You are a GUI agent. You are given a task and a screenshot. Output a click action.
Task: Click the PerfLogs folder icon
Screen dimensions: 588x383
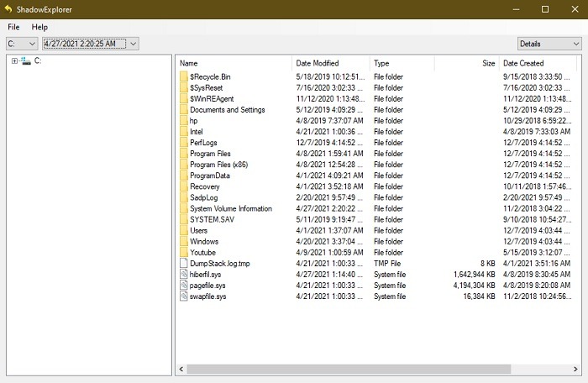tap(184, 143)
